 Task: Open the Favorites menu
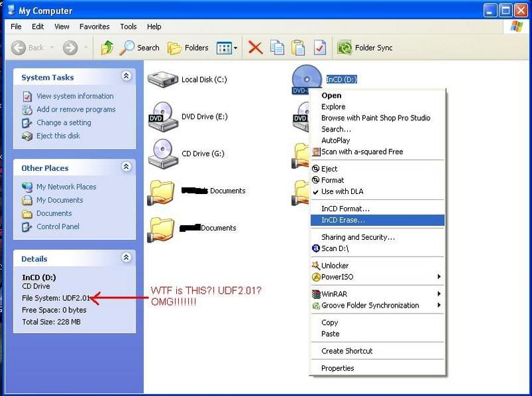[94, 27]
